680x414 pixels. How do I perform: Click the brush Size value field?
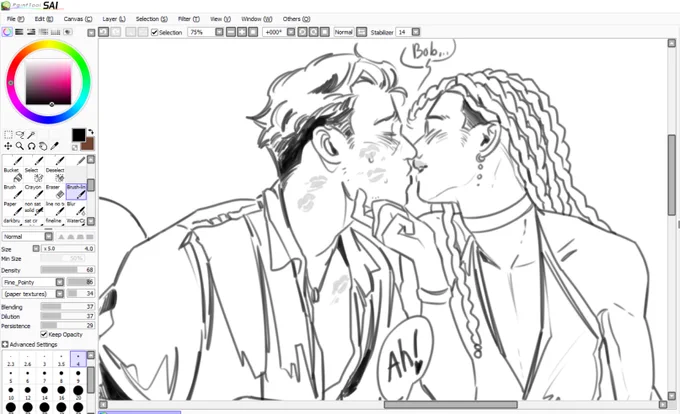pyautogui.click(x=68, y=249)
